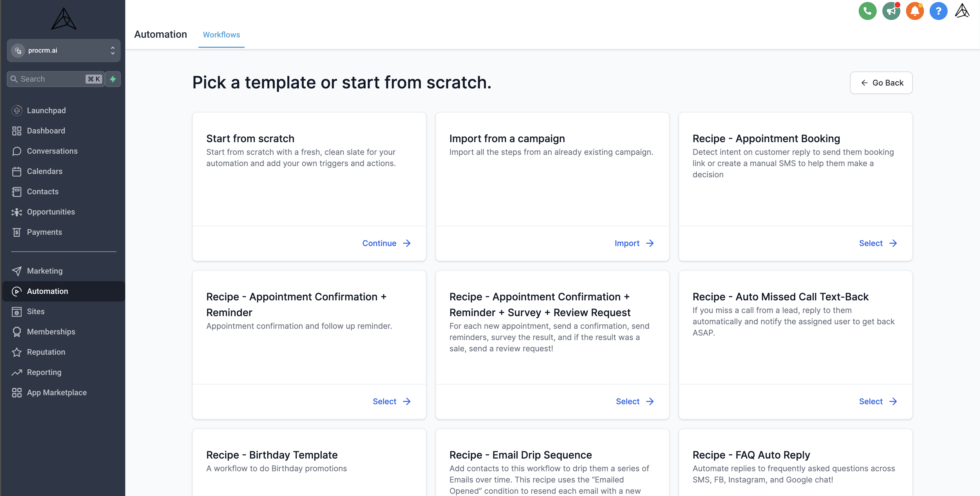Expand the procrm.ai account switcher

64,50
